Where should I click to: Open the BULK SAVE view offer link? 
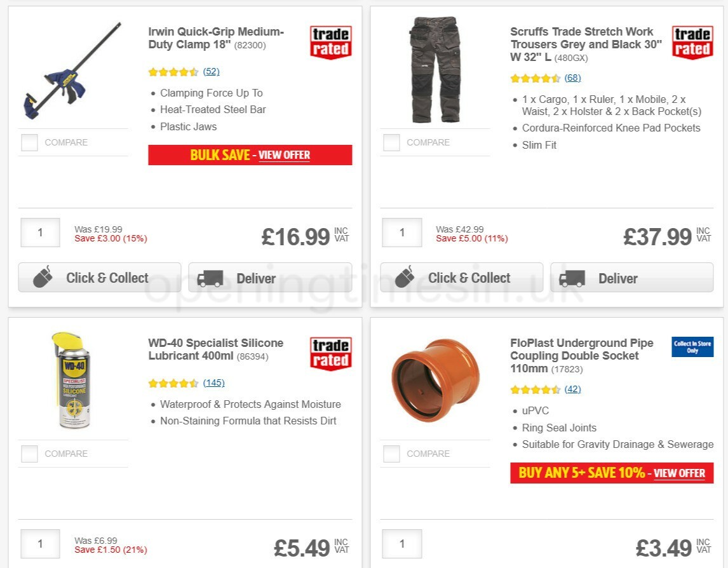click(283, 155)
